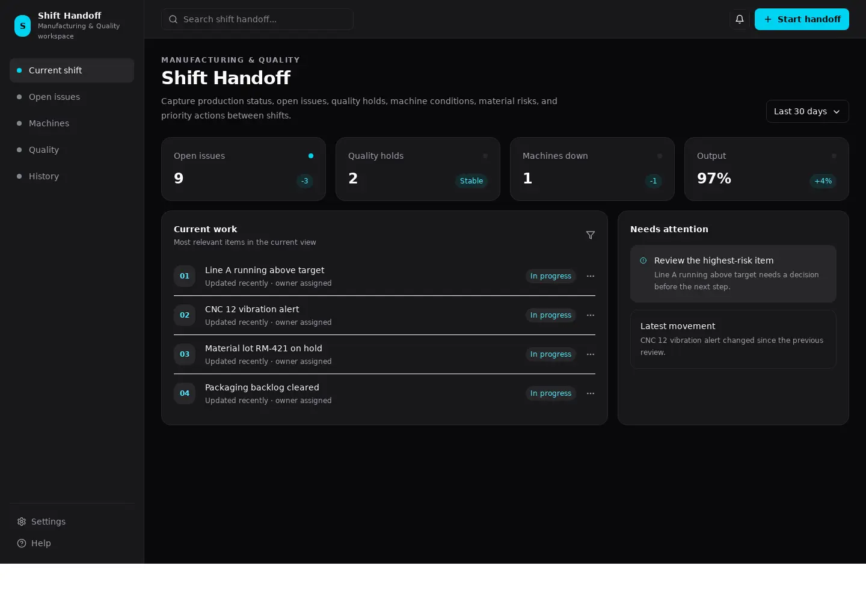Click the Settings gear icon

point(22,522)
